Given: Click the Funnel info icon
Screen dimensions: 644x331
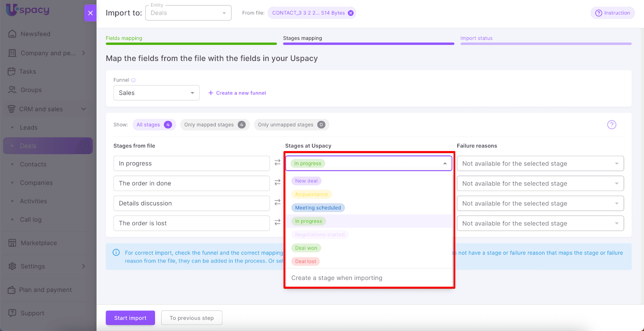Looking at the screenshot, I should (x=134, y=80).
